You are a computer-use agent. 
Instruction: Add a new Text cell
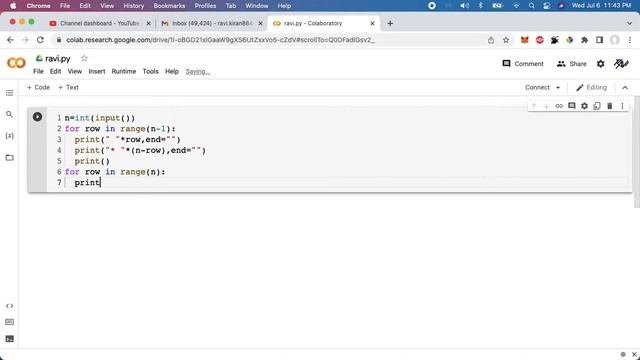click(x=69, y=87)
